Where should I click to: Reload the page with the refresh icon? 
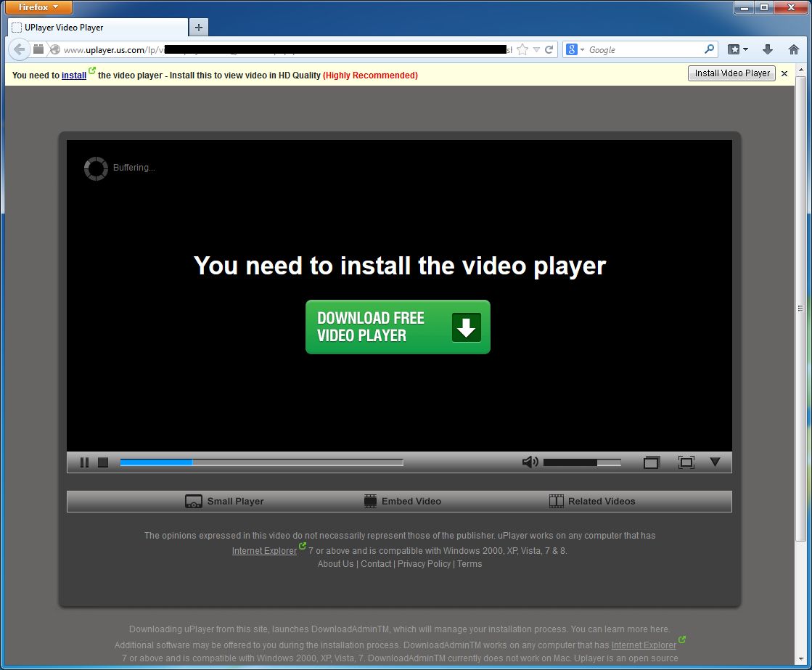click(549, 50)
